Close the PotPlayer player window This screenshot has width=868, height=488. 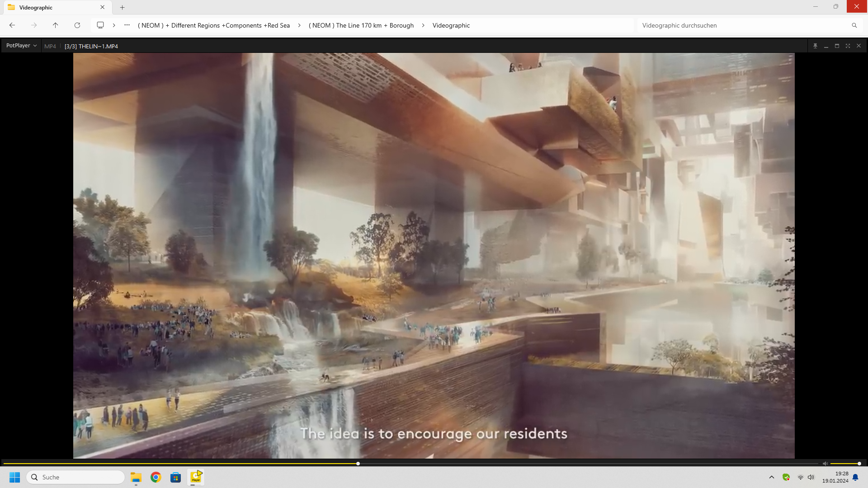coord(859,46)
